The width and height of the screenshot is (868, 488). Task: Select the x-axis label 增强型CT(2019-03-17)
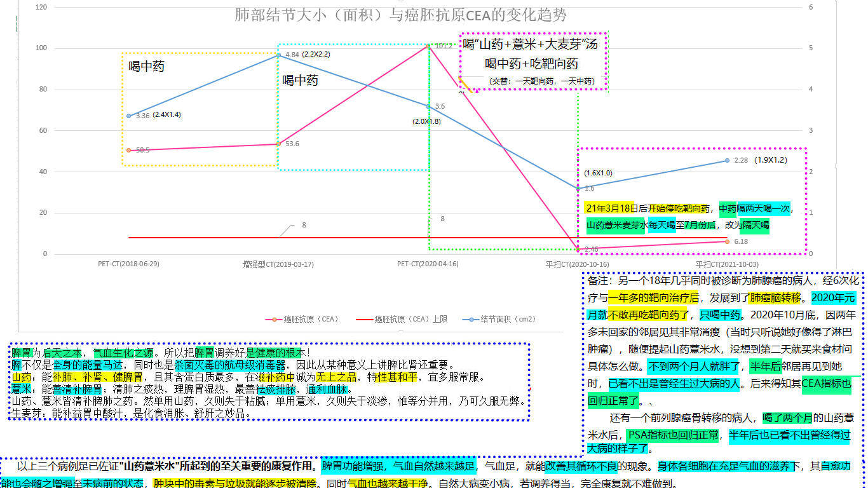click(278, 264)
